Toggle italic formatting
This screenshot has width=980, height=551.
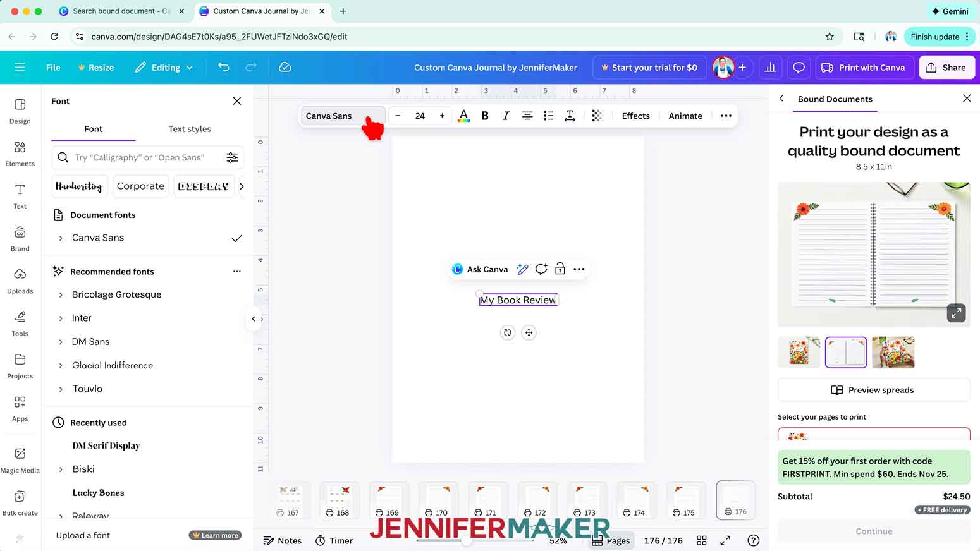tap(506, 116)
